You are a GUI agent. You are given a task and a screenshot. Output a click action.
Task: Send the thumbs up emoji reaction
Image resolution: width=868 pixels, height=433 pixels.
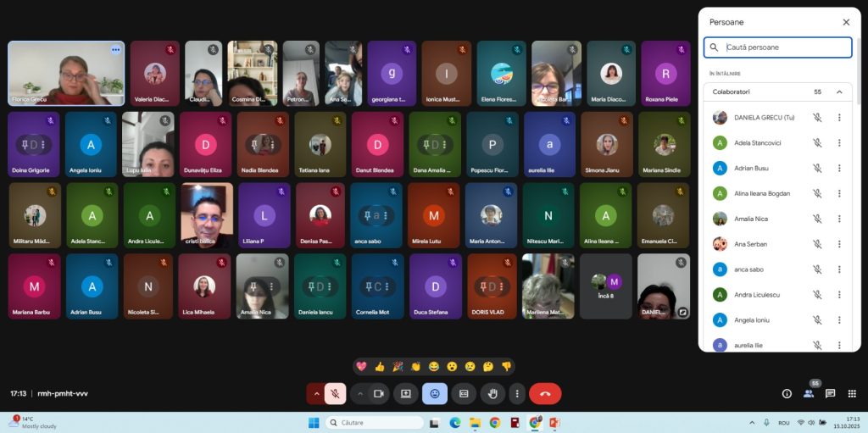[380, 367]
